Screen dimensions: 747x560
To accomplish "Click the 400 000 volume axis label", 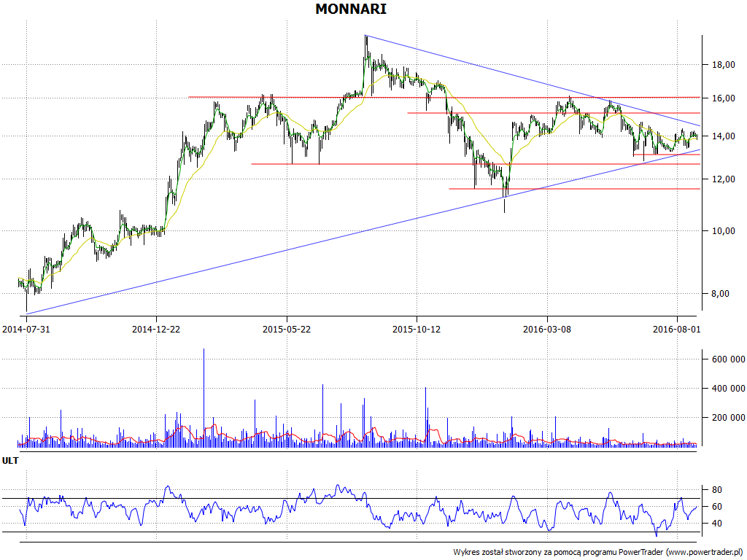I will [729, 389].
